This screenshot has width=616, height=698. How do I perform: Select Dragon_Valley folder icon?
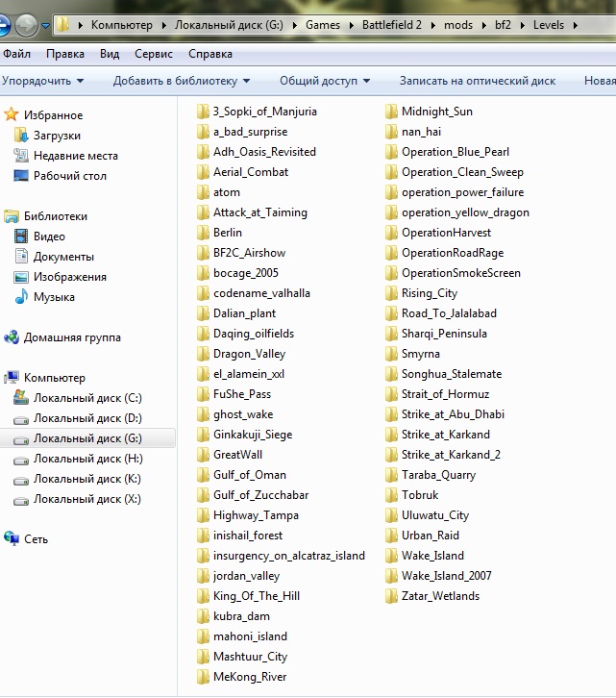click(x=203, y=354)
